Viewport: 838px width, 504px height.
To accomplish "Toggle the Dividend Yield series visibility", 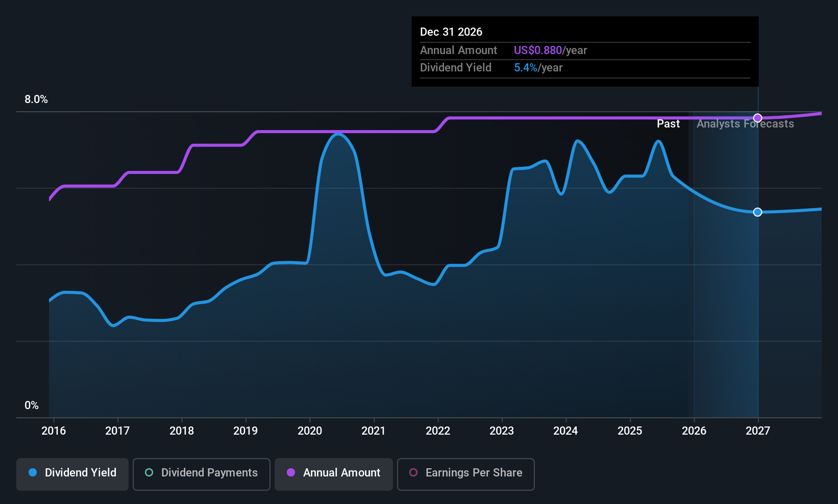I will coord(72,473).
